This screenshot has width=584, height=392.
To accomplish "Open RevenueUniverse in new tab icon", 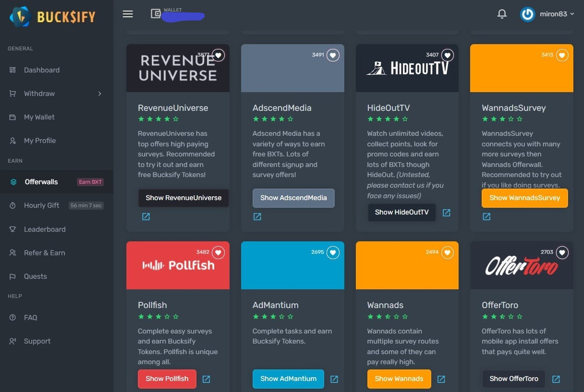I will 146,217.
